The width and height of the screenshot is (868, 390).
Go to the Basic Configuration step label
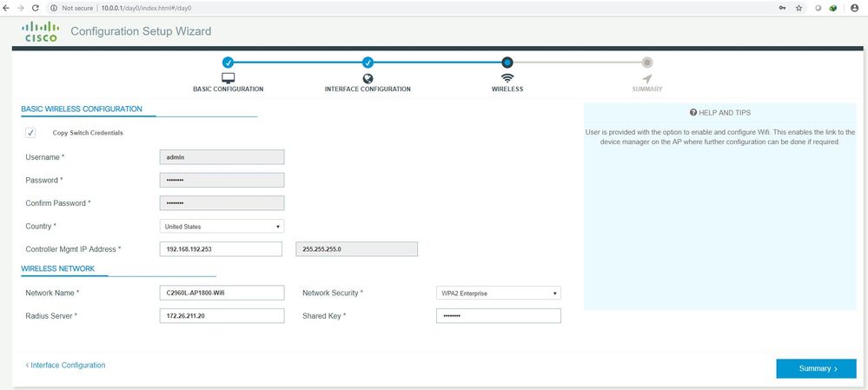(x=228, y=89)
